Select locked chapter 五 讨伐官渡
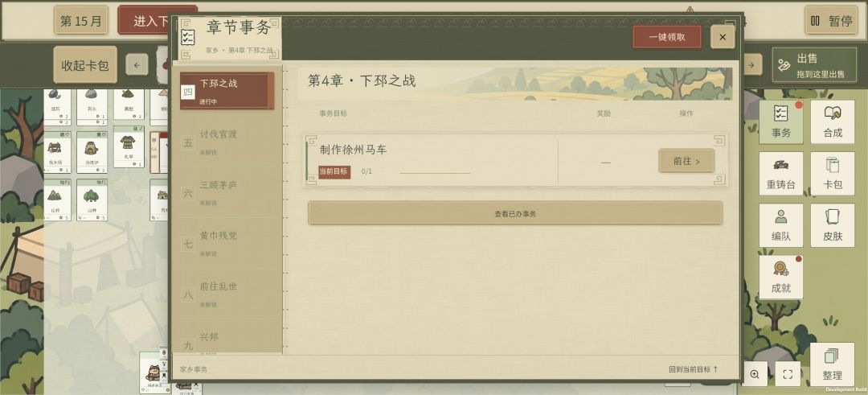The height and width of the screenshot is (395, 868). (x=227, y=142)
